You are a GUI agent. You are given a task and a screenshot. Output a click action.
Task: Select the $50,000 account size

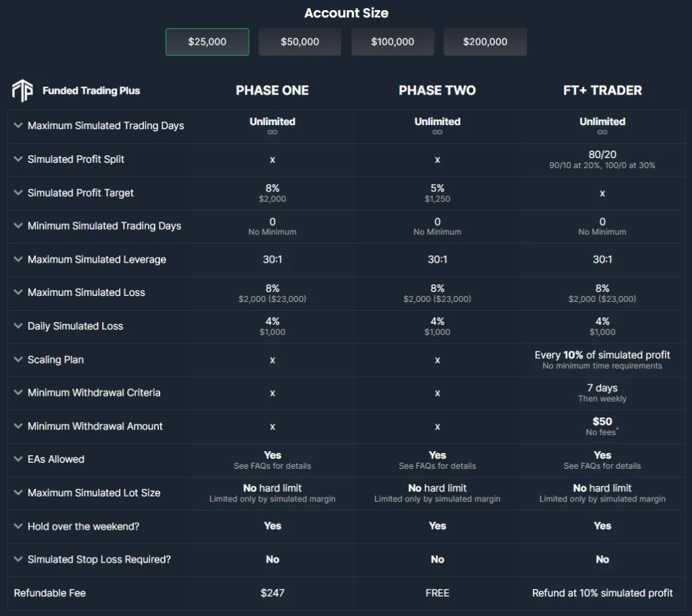[299, 42]
